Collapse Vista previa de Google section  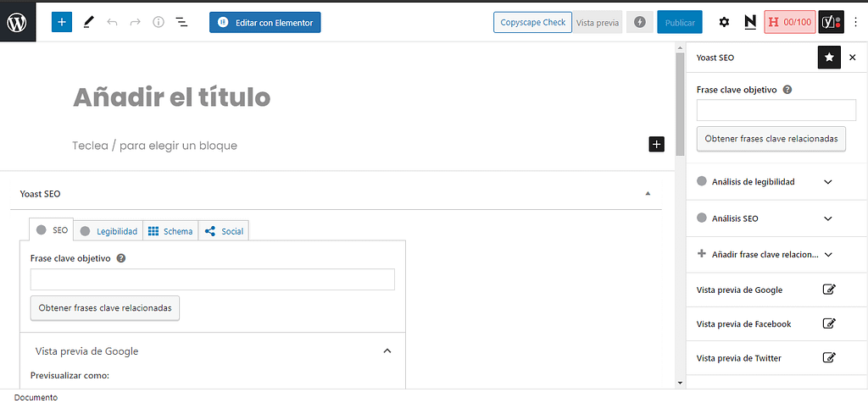click(387, 351)
